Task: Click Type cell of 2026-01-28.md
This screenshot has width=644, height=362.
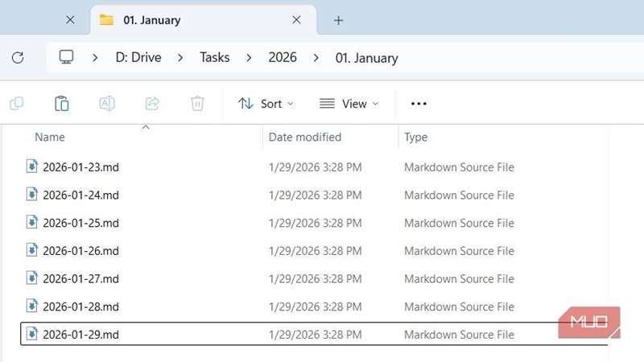Action: 459,307
